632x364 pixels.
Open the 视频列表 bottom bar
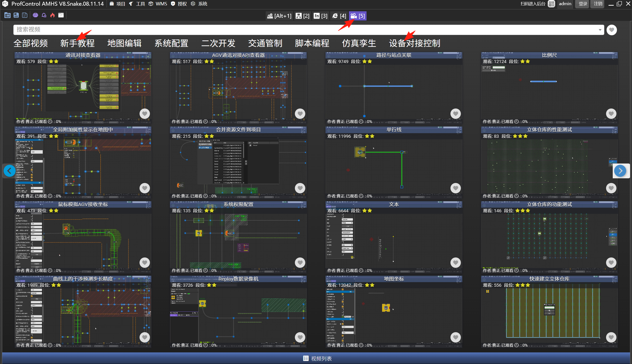click(x=317, y=358)
